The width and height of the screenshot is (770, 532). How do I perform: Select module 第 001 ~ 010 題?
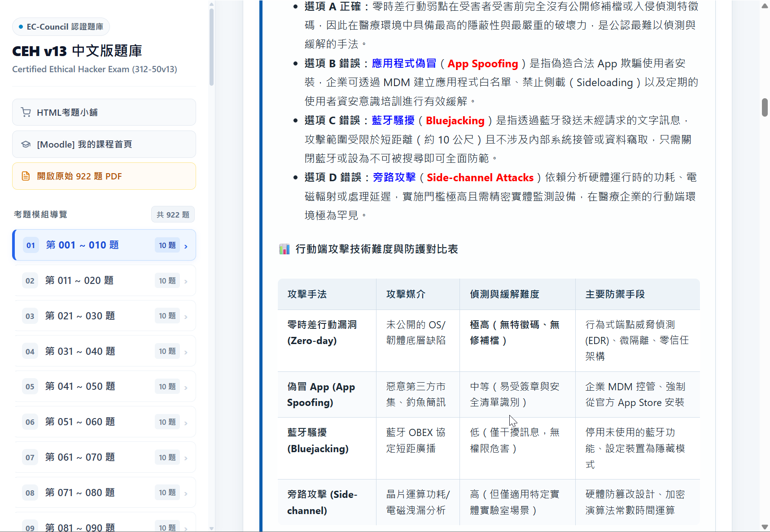(x=104, y=245)
